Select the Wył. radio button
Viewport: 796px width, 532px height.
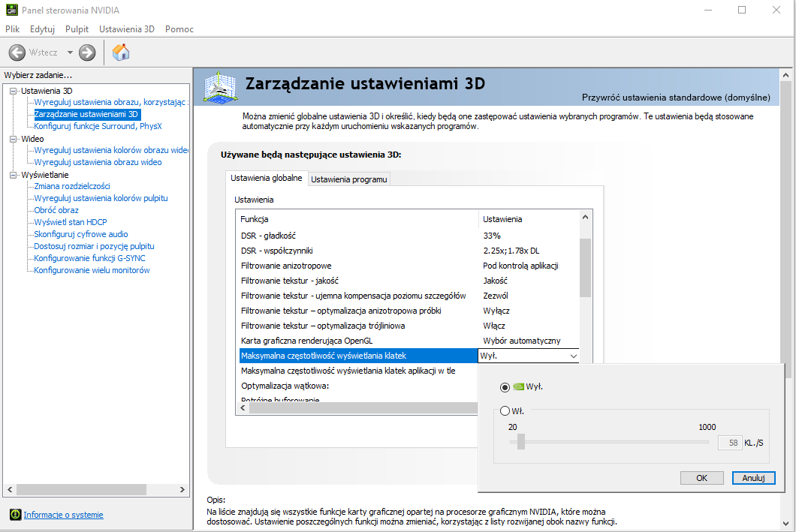point(505,387)
